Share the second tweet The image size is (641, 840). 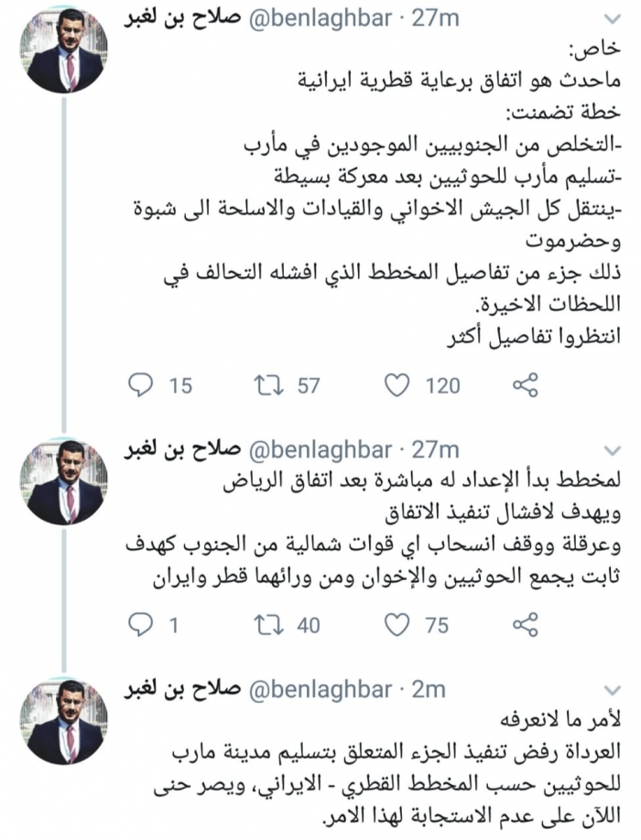(x=524, y=624)
